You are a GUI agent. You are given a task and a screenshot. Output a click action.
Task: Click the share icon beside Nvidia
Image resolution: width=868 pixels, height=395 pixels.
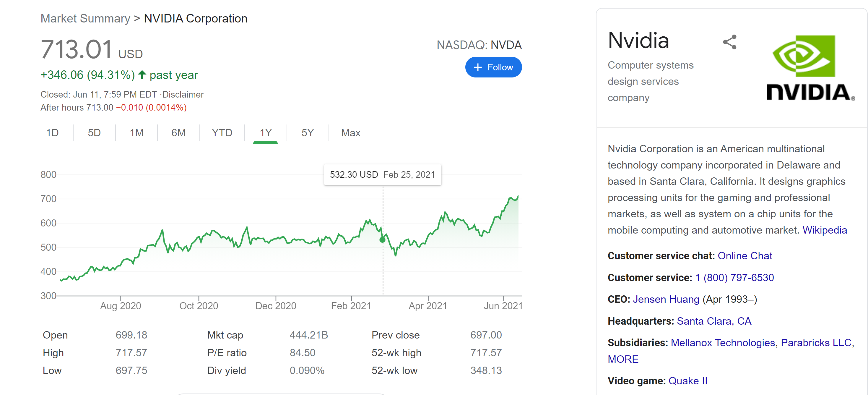729,42
